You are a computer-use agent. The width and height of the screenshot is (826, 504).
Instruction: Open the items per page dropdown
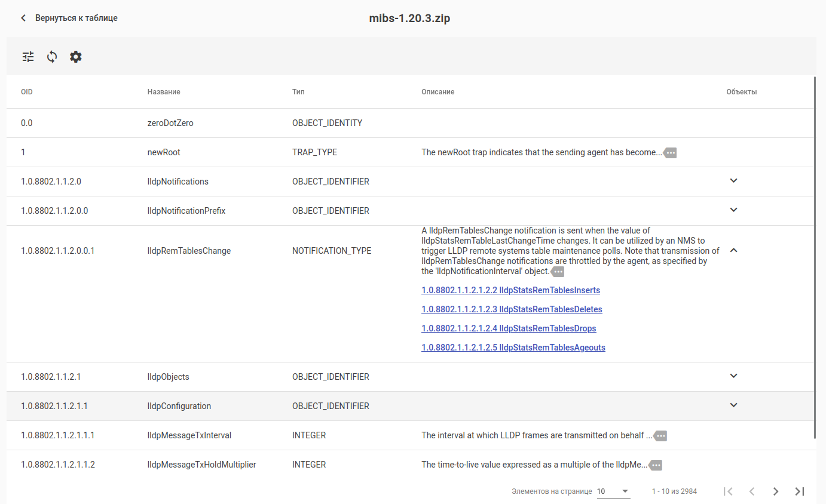(x=613, y=491)
